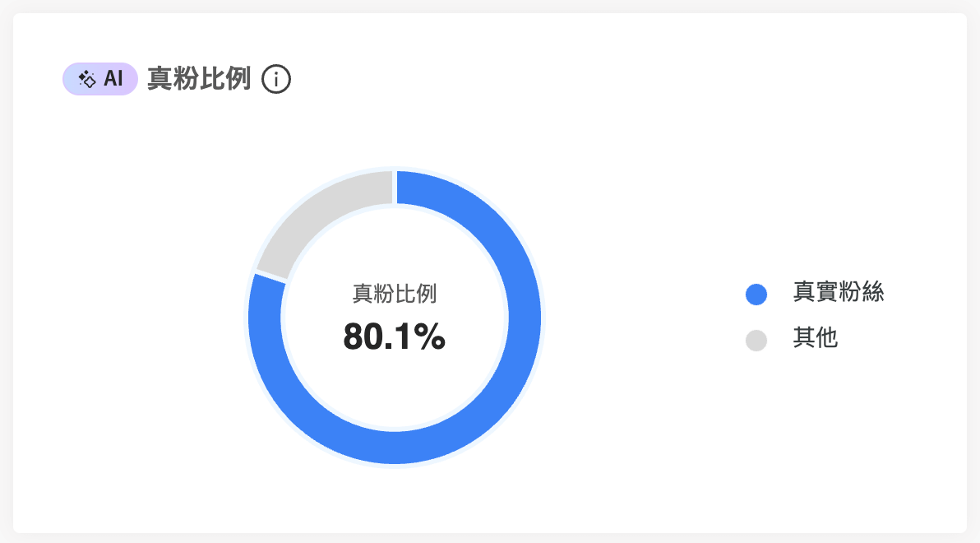Screen dimensions: 980x543
Task: Click the bottom arc of the blue ring
Action: click(395, 448)
